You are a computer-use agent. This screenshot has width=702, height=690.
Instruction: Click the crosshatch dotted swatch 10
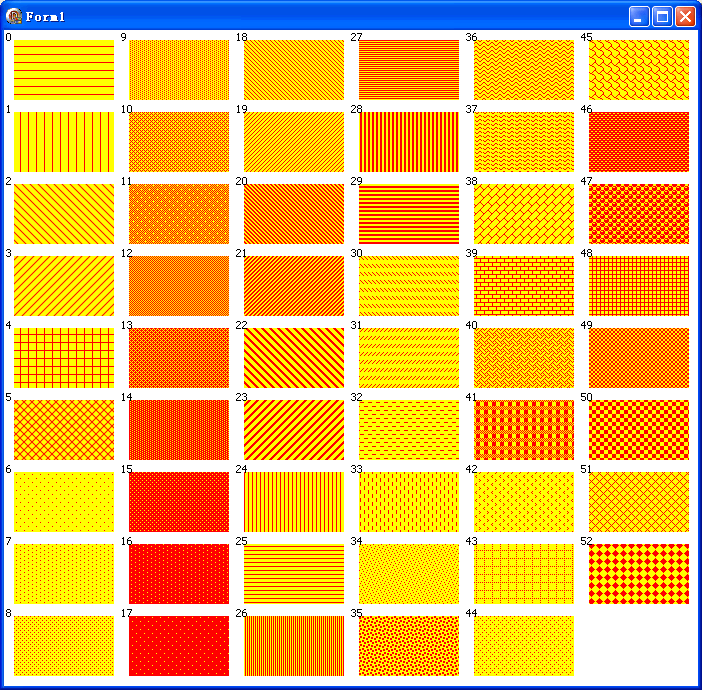click(179, 142)
